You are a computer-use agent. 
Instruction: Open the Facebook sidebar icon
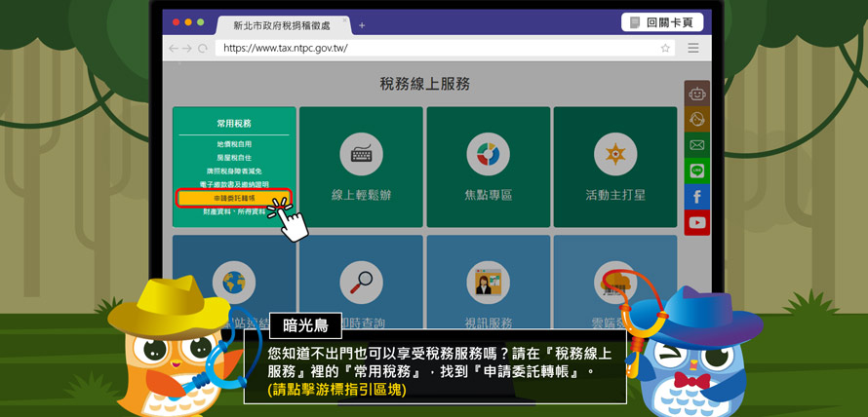[x=697, y=197]
